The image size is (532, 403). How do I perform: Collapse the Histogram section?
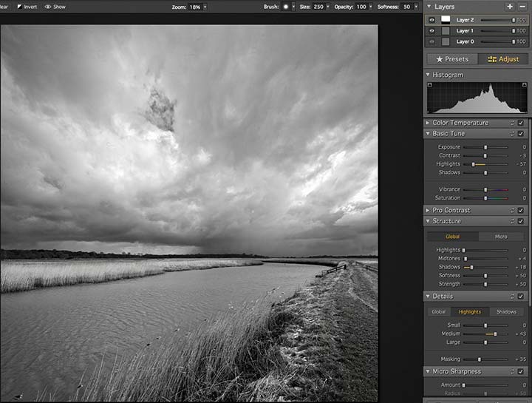click(x=428, y=75)
